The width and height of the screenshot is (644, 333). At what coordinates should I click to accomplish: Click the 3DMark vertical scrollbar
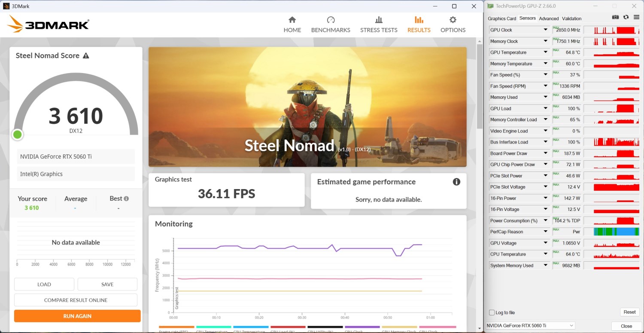(x=480, y=86)
